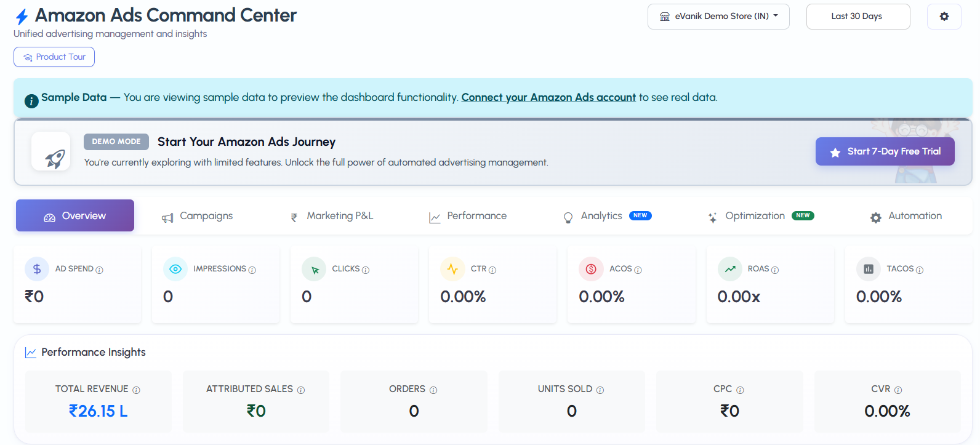Click the CLICKS info icon
This screenshot has height=445, width=980.
[x=366, y=270]
